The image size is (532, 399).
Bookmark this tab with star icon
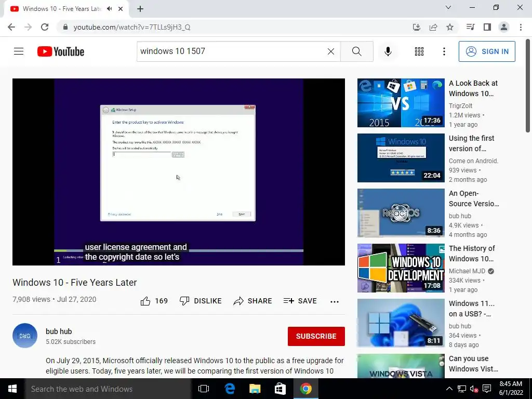pyautogui.click(x=450, y=27)
